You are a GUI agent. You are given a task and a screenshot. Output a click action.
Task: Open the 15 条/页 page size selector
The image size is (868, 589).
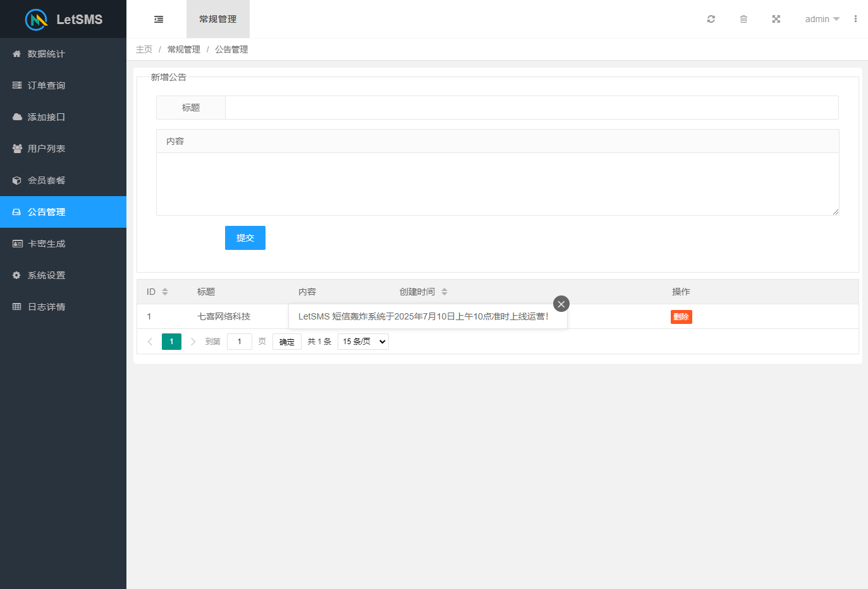362,341
